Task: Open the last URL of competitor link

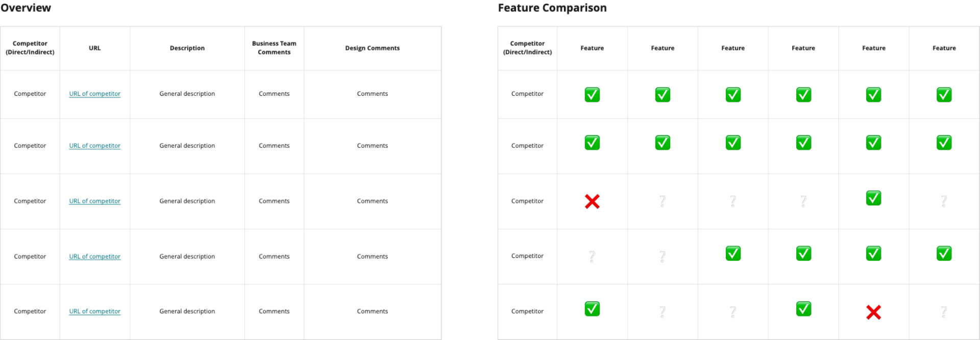Action: tap(95, 311)
